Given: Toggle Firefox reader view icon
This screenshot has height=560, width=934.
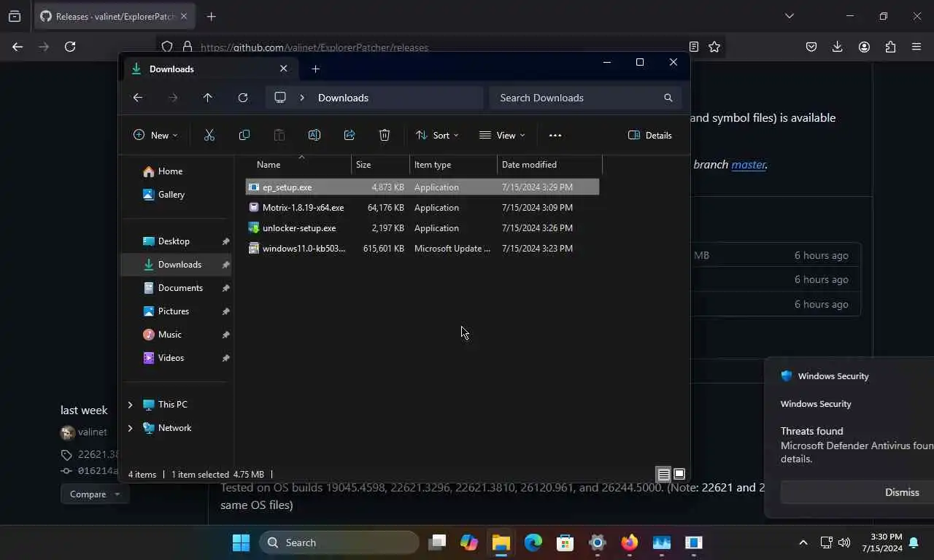Looking at the screenshot, I should click(x=694, y=47).
